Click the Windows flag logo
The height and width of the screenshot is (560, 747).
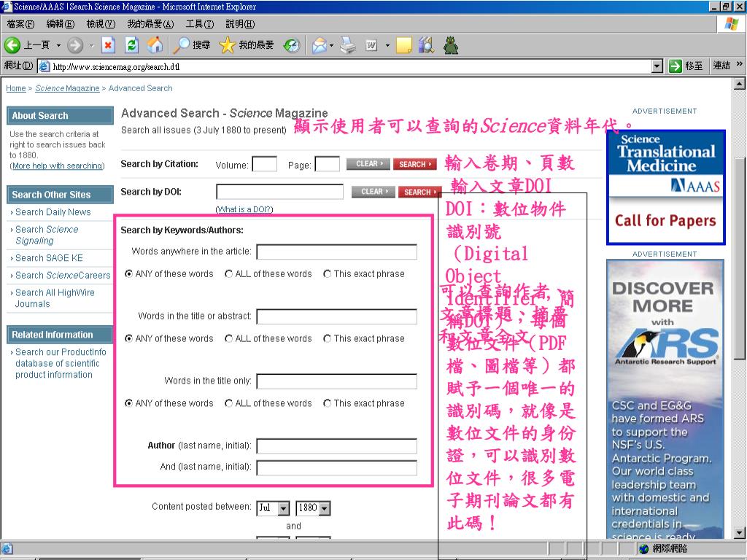click(x=731, y=24)
